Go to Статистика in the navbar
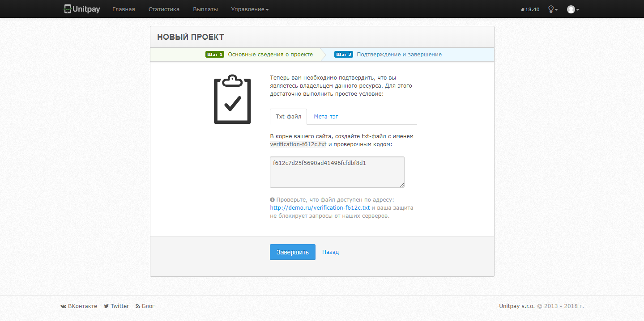The height and width of the screenshot is (321, 644). click(x=164, y=9)
